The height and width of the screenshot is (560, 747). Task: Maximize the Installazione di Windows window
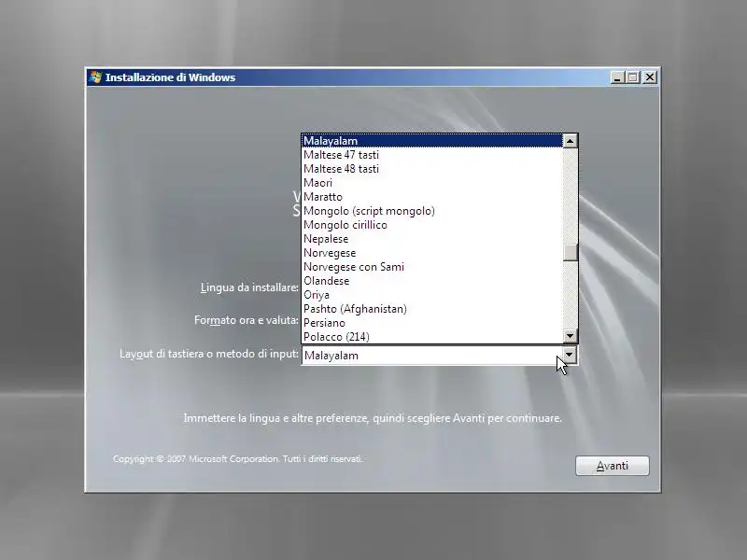coord(633,77)
